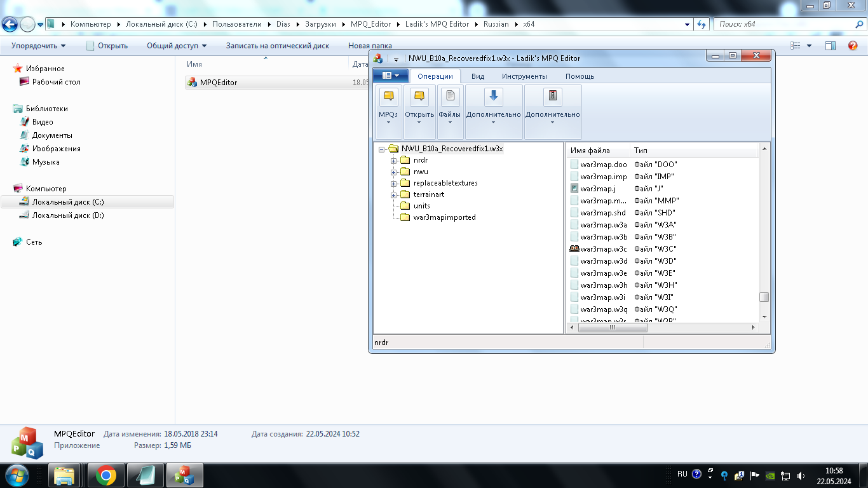Click the Дополнительно blue down-arrow ribbon icon
Image resolution: width=868 pixels, height=488 pixels.
494,97
